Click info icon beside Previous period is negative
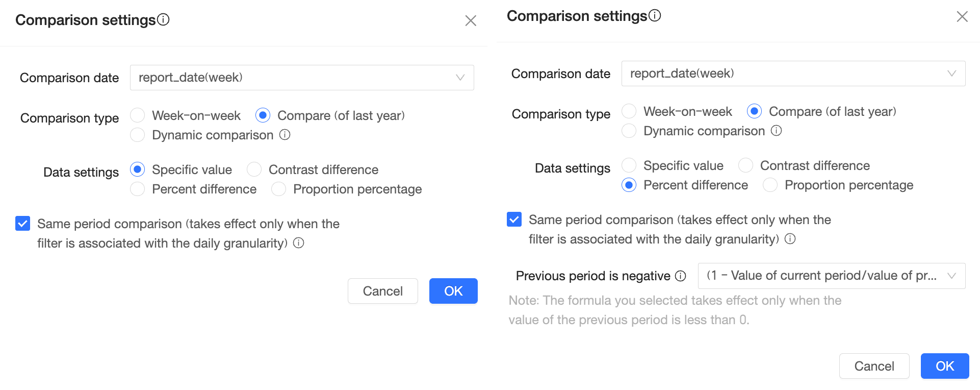The height and width of the screenshot is (390, 980). [681, 276]
